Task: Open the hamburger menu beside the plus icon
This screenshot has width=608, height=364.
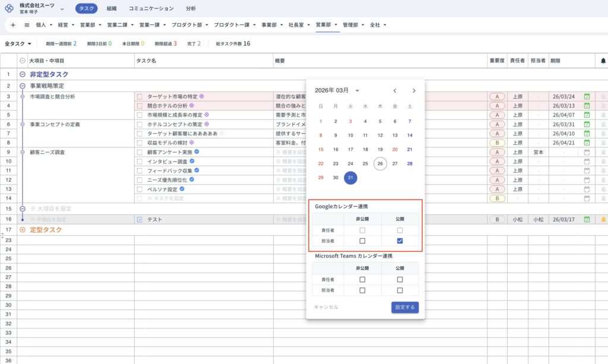Action: point(27,25)
